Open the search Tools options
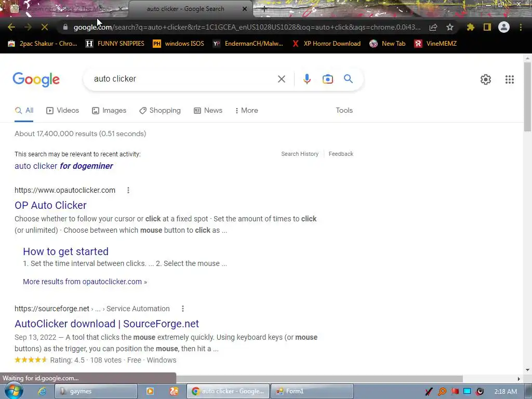532x399 pixels. click(x=344, y=111)
